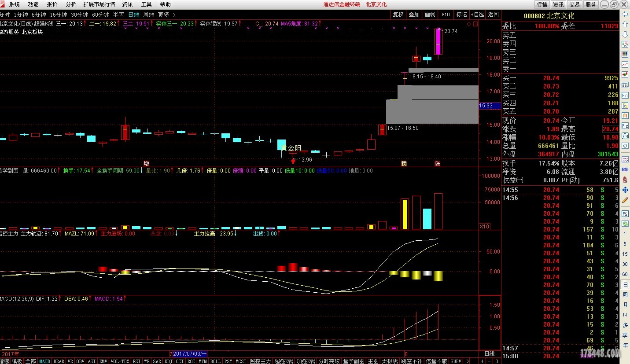The height and width of the screenshot is (364, 630).
Task: Open the F10 company info
Action: pos(446,15)
